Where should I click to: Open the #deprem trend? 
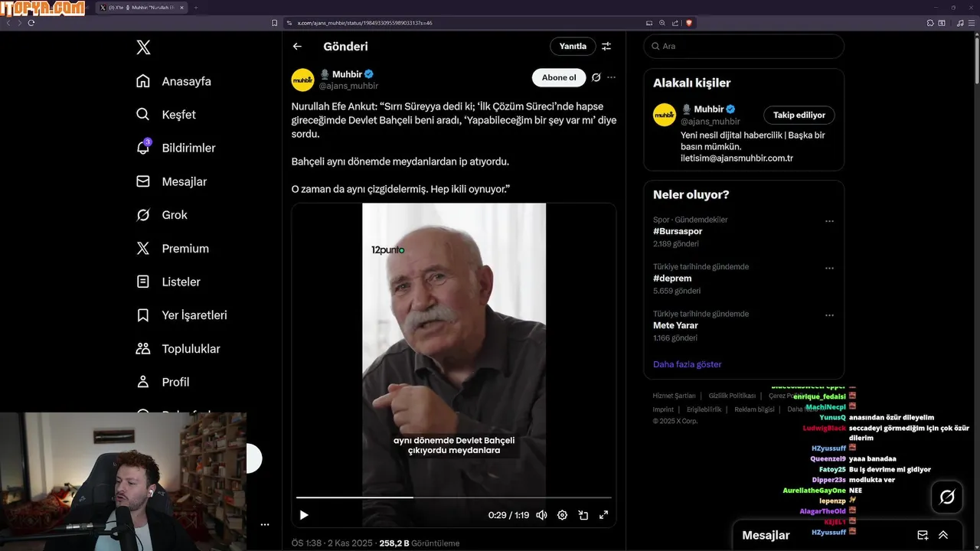click(x=672, y=279)
